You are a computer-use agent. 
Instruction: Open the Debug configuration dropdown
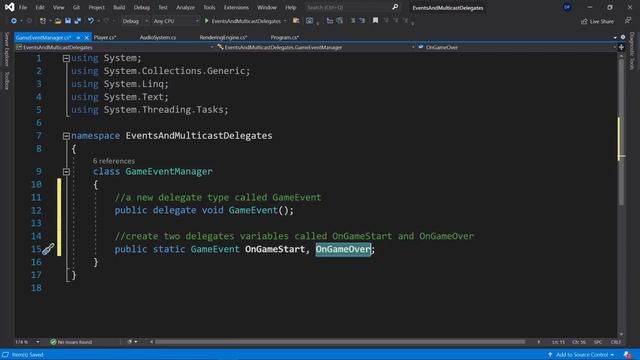click(135, 21)
